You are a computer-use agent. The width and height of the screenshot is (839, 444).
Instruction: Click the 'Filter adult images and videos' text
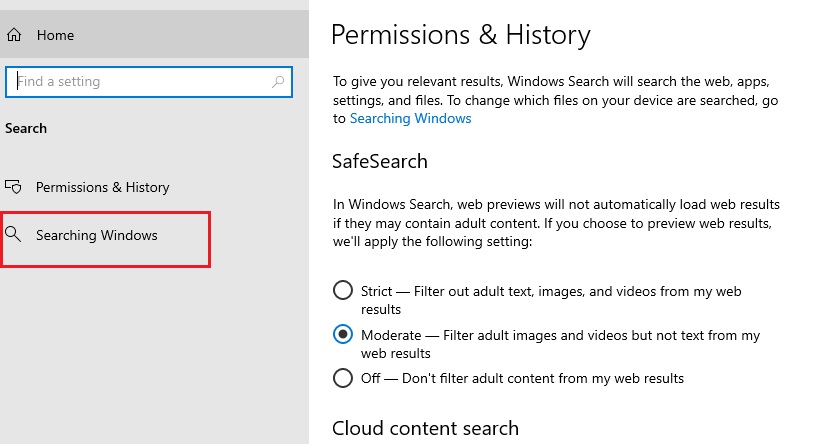click(x=560, y=344)
